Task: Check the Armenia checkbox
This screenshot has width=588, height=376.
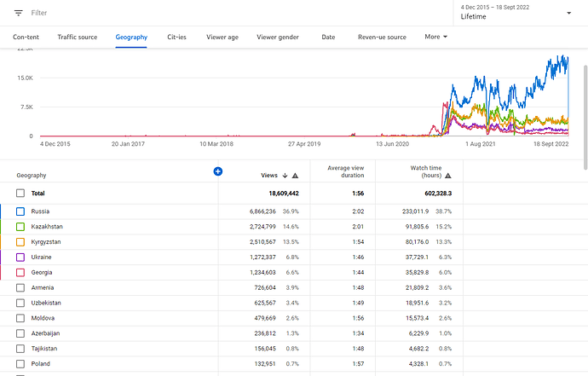Action: point(20,288)
